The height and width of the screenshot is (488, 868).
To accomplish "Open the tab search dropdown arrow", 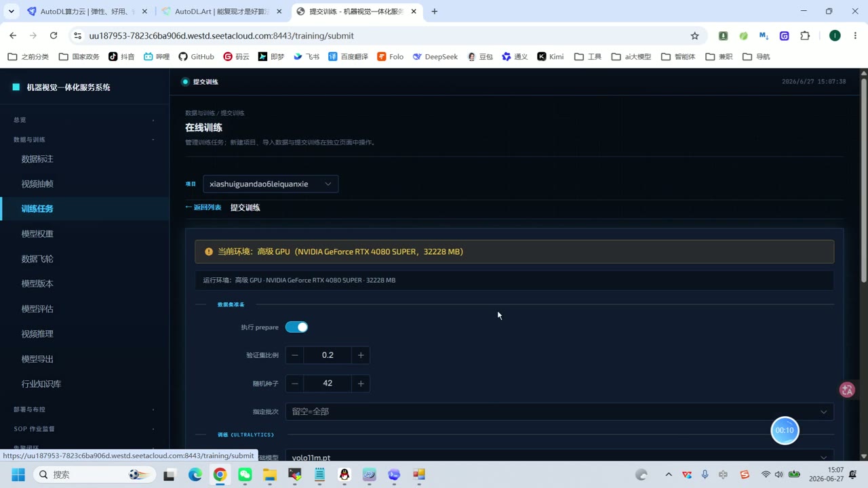I will pyautogui.click(x=11, y=11).
